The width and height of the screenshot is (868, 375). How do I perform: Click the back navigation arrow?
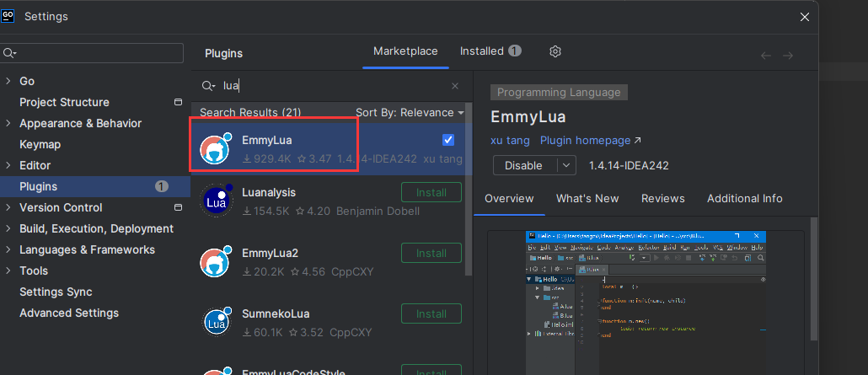(765, 56)
